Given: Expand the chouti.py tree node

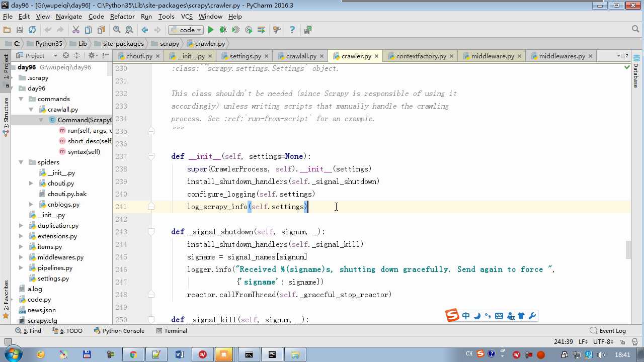Looking at the screenshot, I should pos(31,184).
